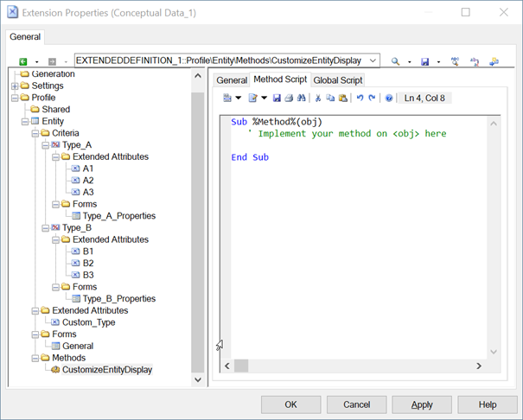This screenshot has width=523, height=420.
Task: Click the green back navigation arrow
Action: click(22, 61)
